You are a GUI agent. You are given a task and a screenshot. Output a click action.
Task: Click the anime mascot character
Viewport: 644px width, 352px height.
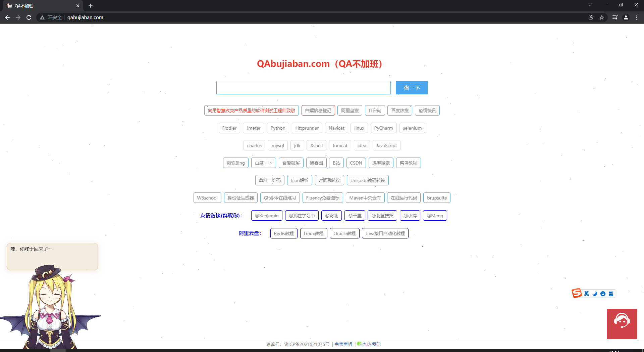pyautogui.click(x=50, y=307)
